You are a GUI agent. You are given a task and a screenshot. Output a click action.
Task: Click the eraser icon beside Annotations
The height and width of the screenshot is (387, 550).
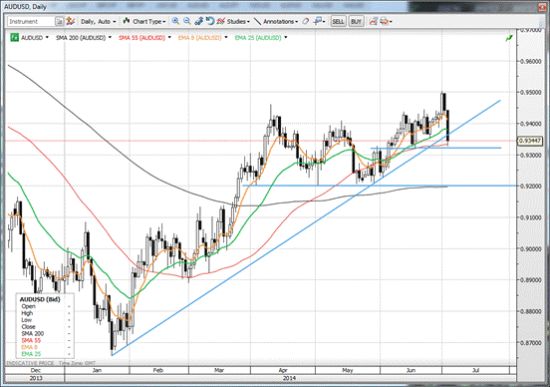pos(306,21)
